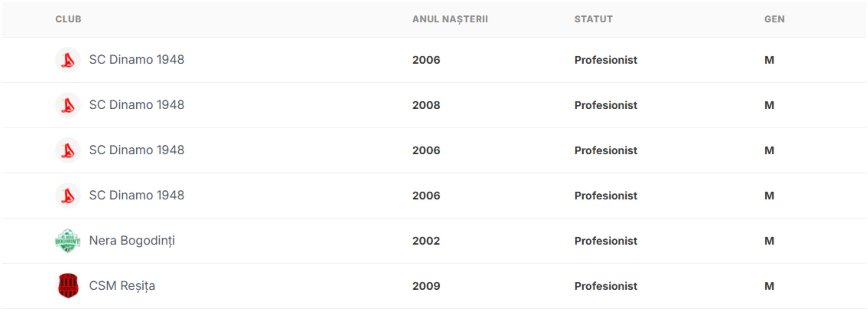Select birth year 2002 cell

426,241
